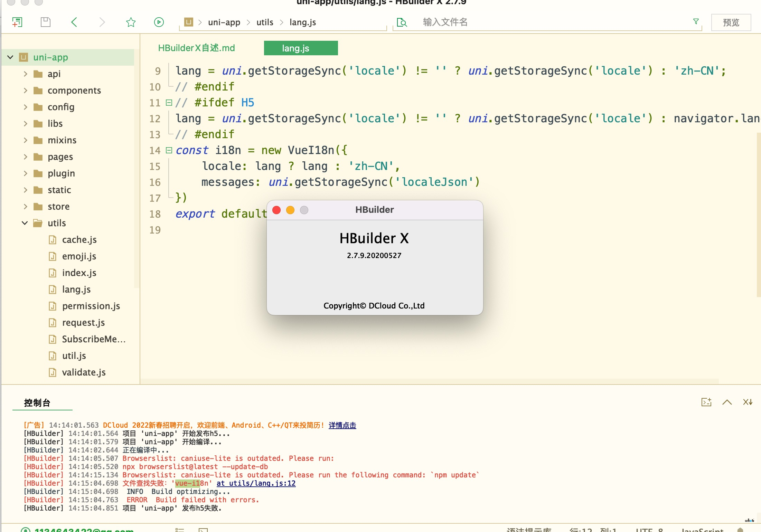Click the filter funnel icon
Screen dimensions: 761x532
point(696,22)
